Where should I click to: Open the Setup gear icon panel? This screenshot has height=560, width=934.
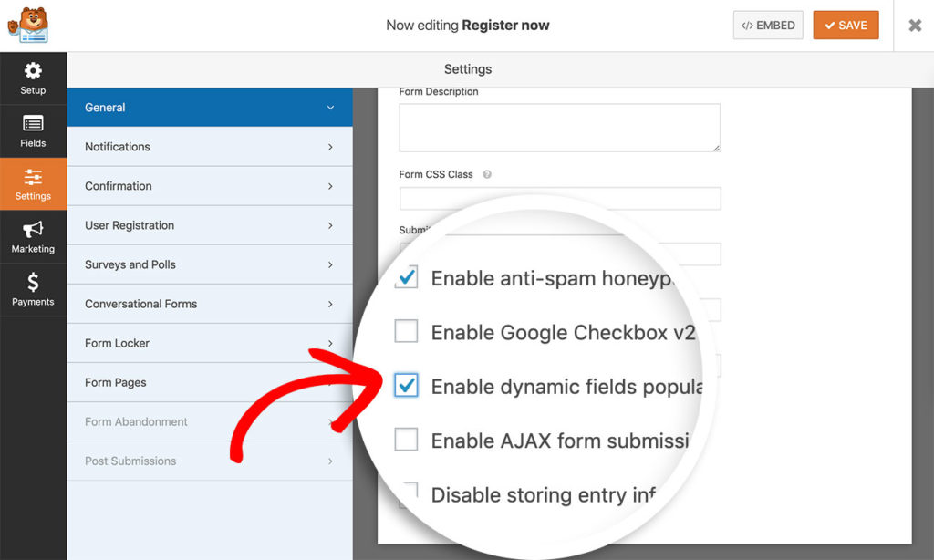[33, 78]
